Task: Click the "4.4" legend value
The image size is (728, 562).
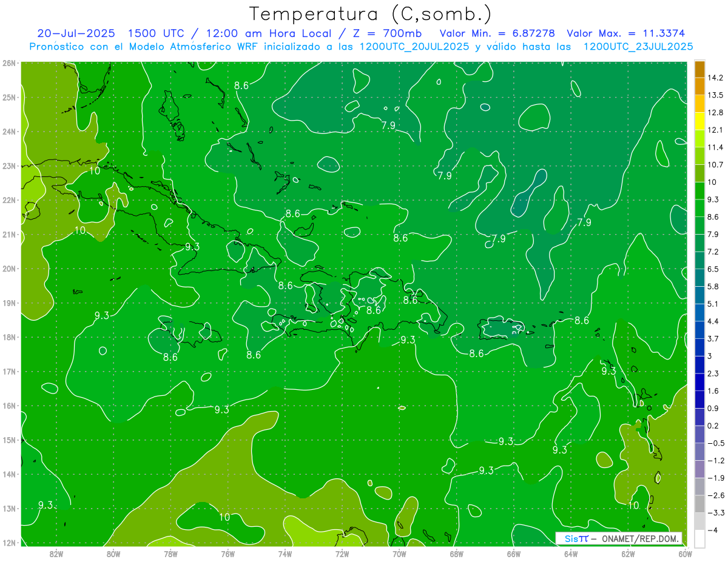Action: click(713, 321)
